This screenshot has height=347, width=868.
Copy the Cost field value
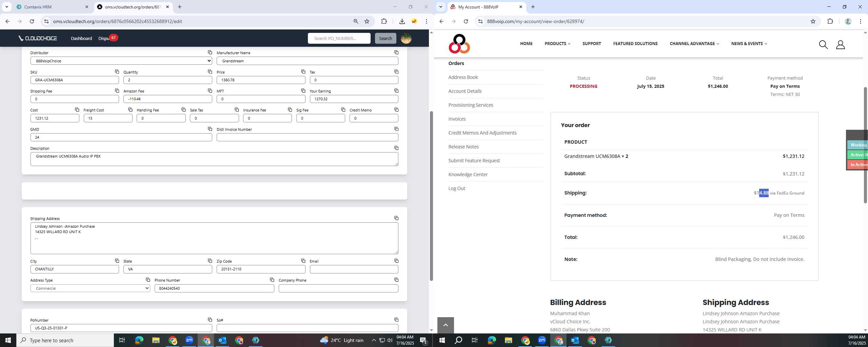77,110
